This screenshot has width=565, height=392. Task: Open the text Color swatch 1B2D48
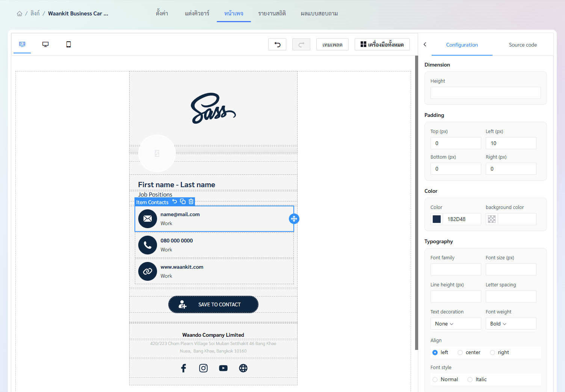coord(437,219)
